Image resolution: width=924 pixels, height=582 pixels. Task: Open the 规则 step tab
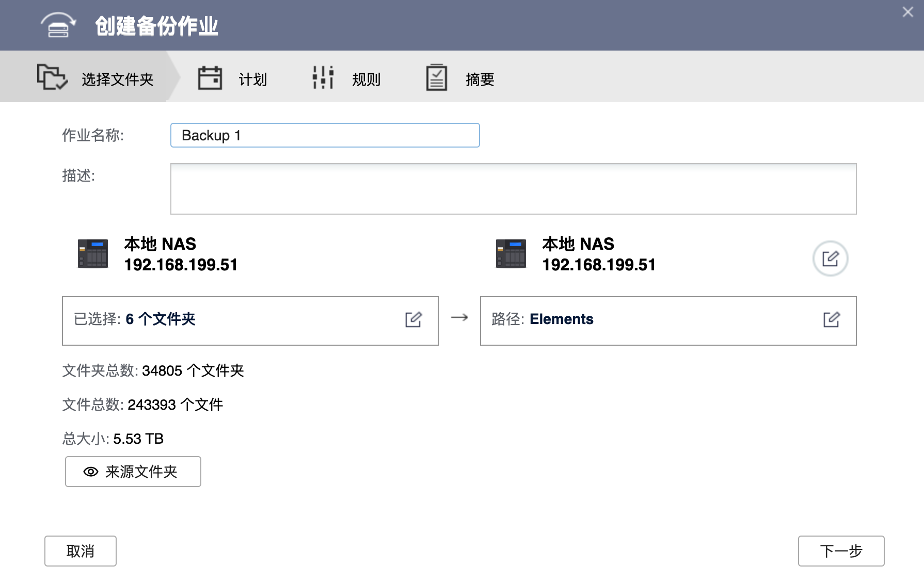pos(366,79)
